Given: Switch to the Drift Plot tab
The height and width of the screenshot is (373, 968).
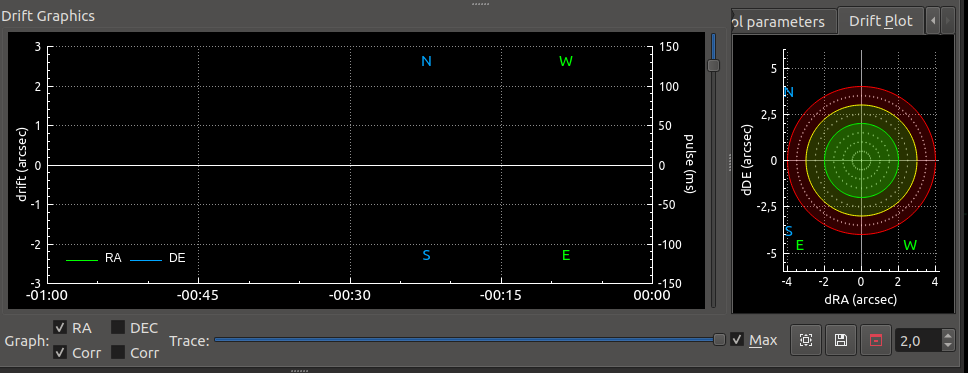Looking at the screenshot, I should coord(880,21).
